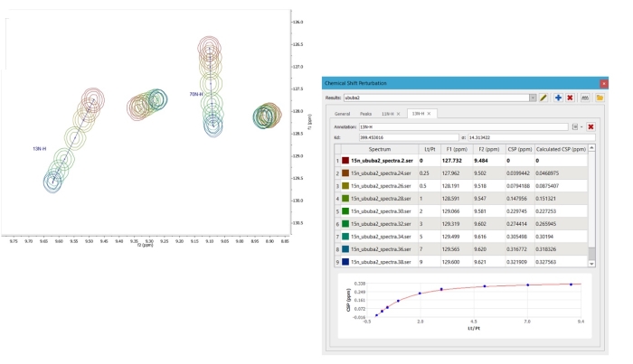Delete the result with the red X icon

point(571,97)
